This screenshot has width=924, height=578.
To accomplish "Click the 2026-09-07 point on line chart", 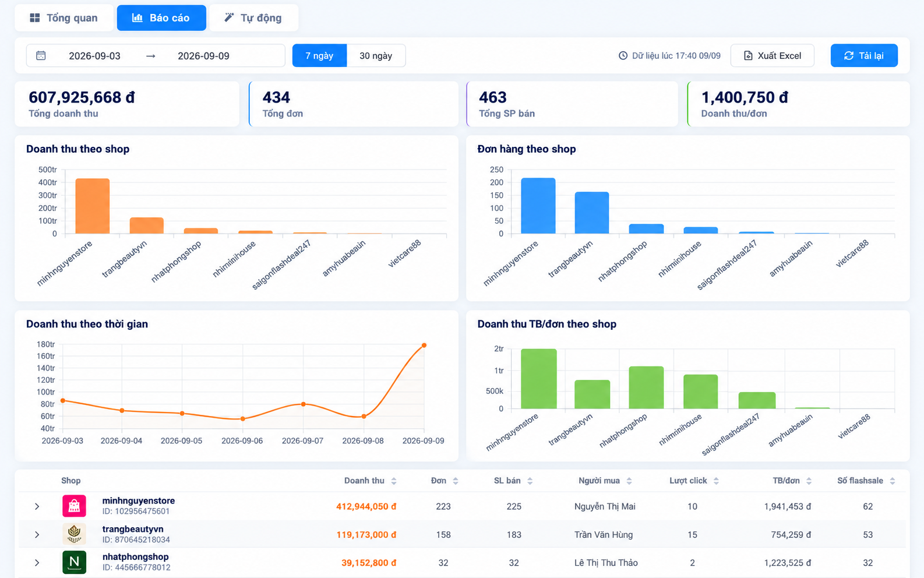I will tap(304, 404).
